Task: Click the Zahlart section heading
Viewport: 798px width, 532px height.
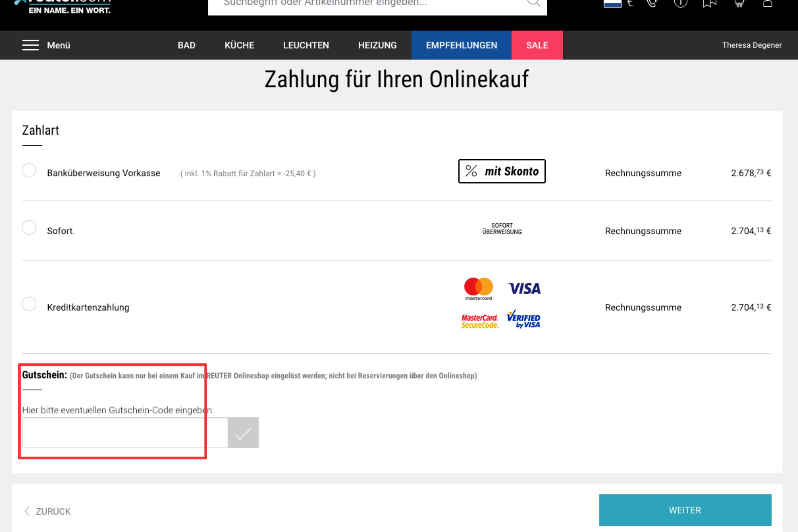Action: point(40,130)
